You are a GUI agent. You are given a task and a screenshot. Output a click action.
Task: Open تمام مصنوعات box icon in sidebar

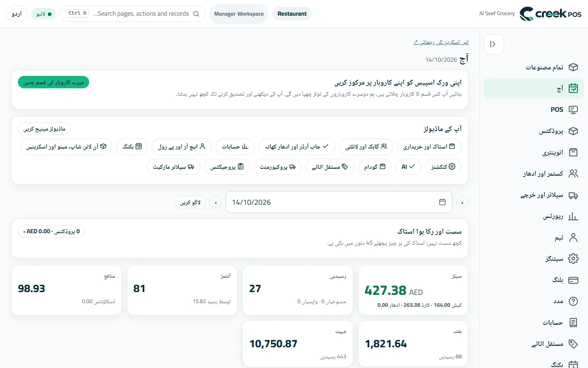pos(573,67)
